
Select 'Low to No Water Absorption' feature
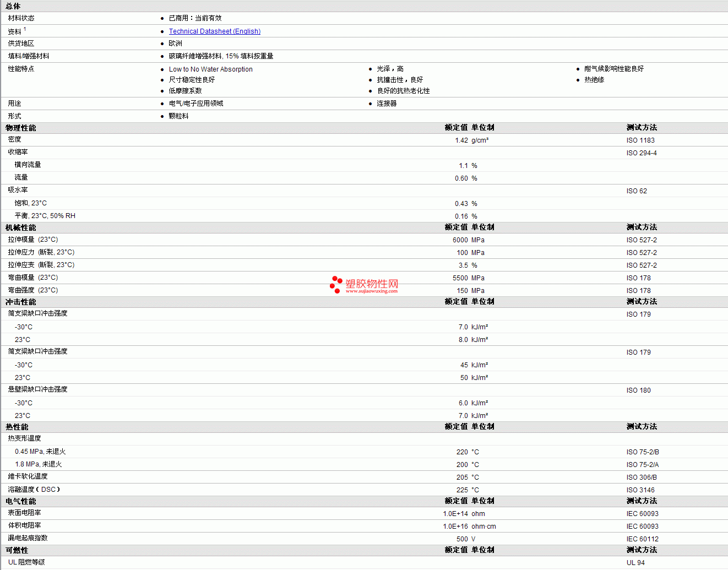(211, 69)
